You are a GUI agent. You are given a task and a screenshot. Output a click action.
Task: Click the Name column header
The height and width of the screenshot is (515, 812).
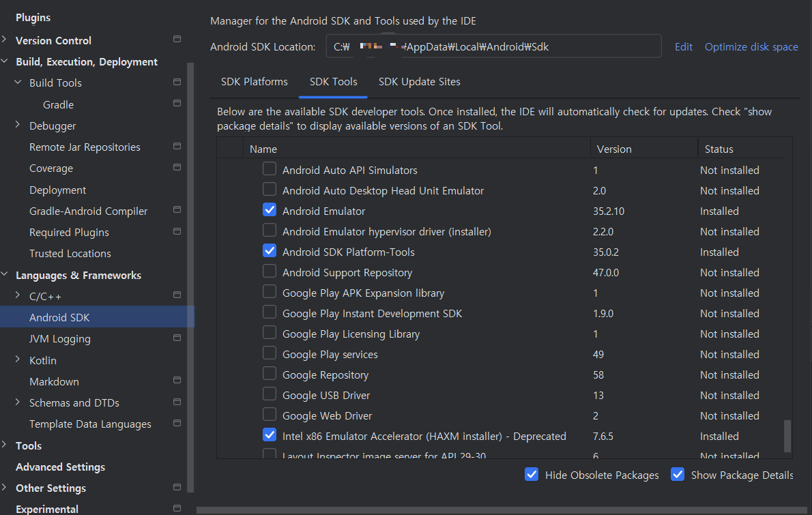pos(416,149)
